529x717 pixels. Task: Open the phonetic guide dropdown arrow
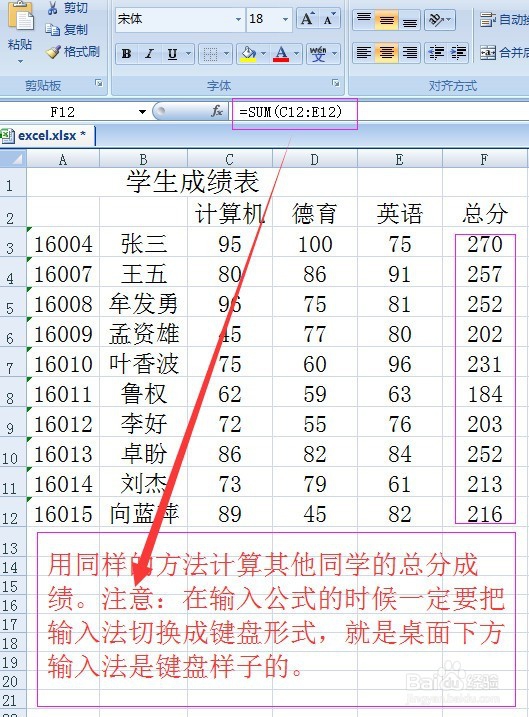click(335, 54)
